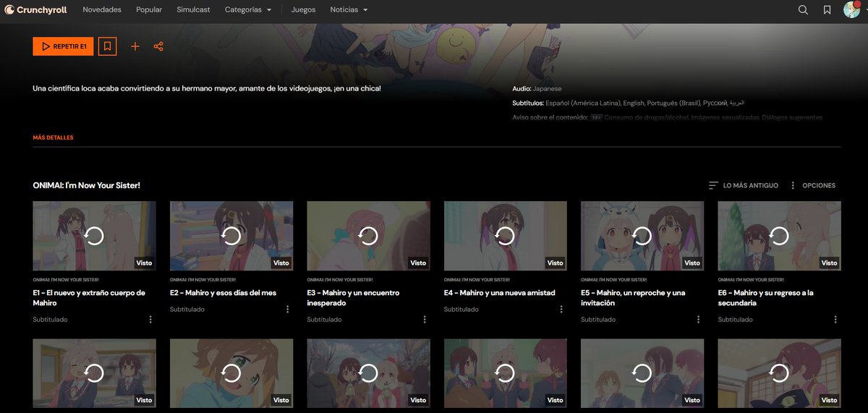868x413 pixels.
Task: Open options menu for episode E4
Action: [561, 309]
